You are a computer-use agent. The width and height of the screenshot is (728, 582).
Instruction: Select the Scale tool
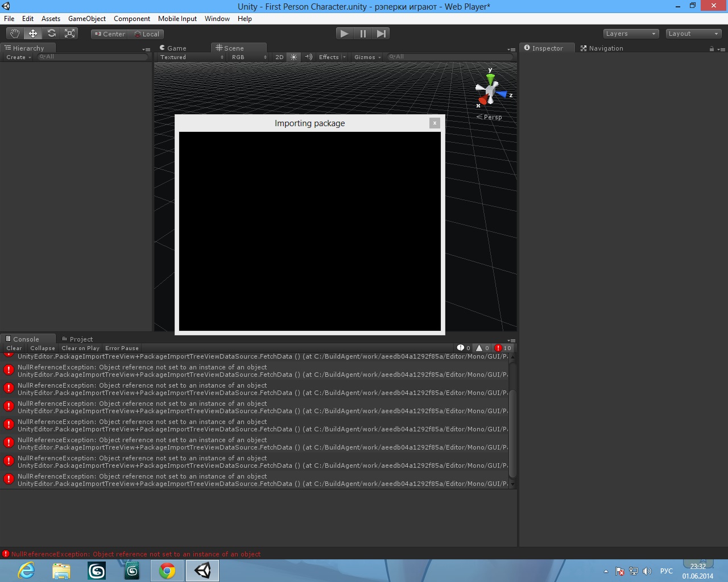70,34
